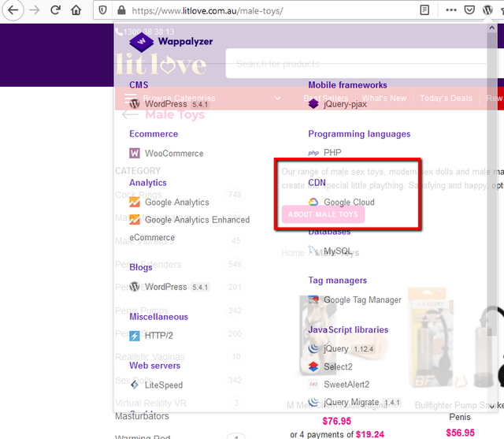Click the Google Cloud icon
This screenshot has height=439, width=504.
(x=313, y=202)
